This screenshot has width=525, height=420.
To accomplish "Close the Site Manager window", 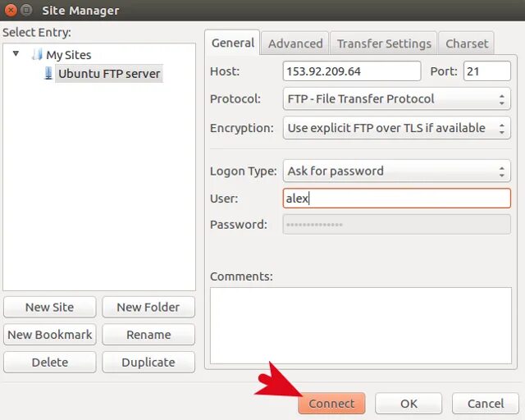I will tap(11, 11).
